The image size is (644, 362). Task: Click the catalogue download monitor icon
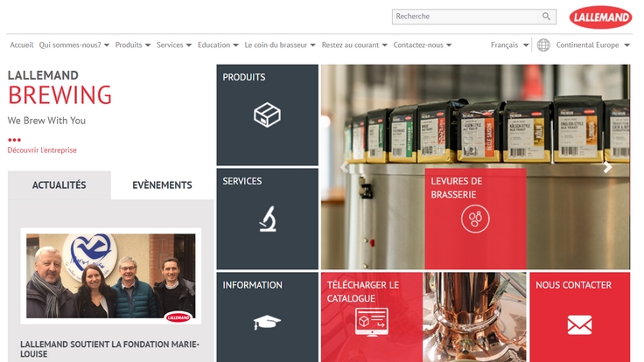click(x=372, y=322)
